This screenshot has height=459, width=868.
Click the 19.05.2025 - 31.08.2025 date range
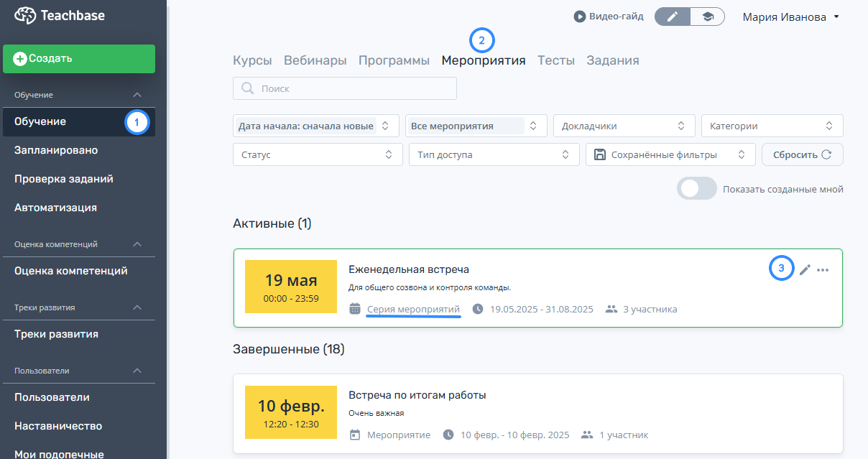[542, 310]
